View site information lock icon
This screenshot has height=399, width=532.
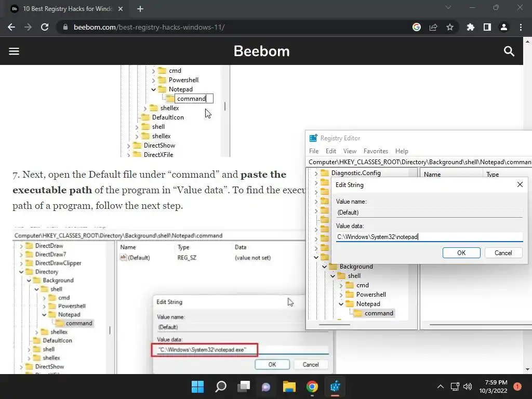coord(65,27)
